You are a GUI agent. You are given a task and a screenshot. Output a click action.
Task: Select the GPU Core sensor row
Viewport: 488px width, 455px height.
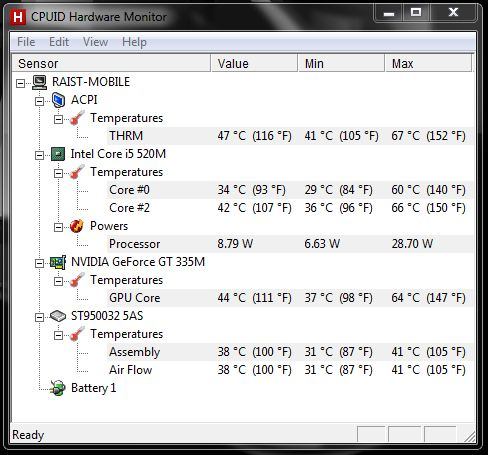click(290, 298)
